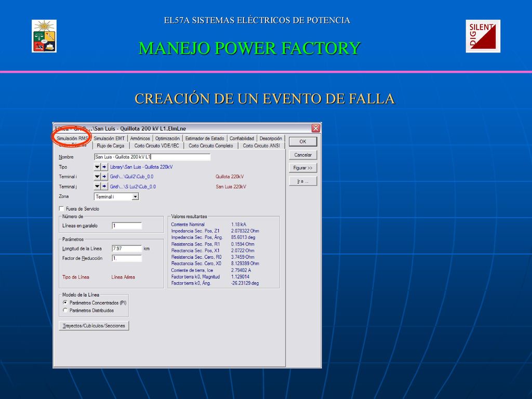Click the k0 magnitude value 1.129014

click(240, 276)
